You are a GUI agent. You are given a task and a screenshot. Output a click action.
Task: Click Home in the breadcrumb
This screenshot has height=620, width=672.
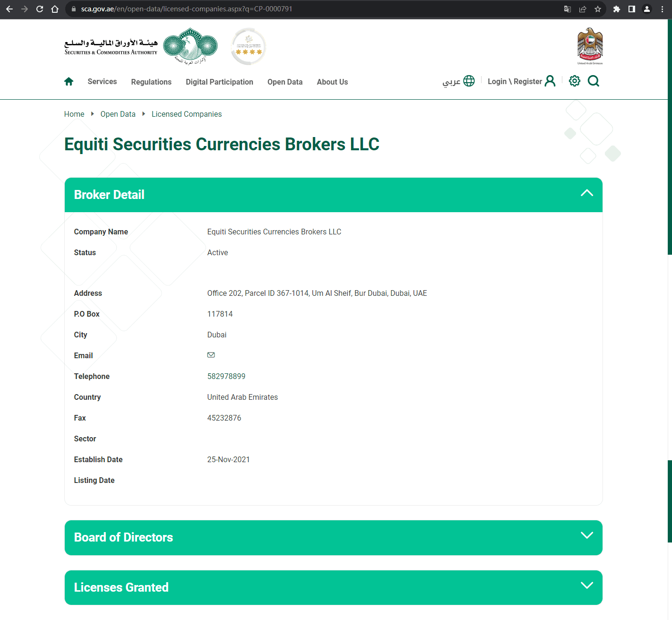tap(74, 114)
